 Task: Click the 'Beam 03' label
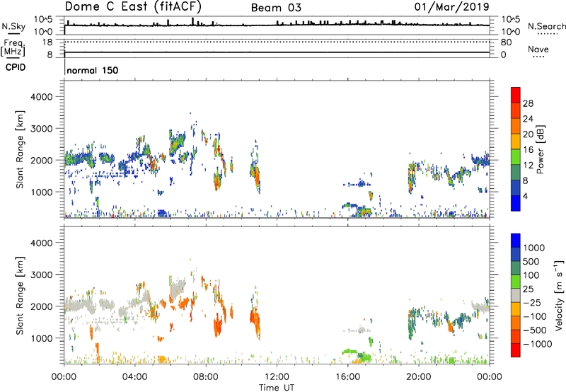click(x=276, y=8)
